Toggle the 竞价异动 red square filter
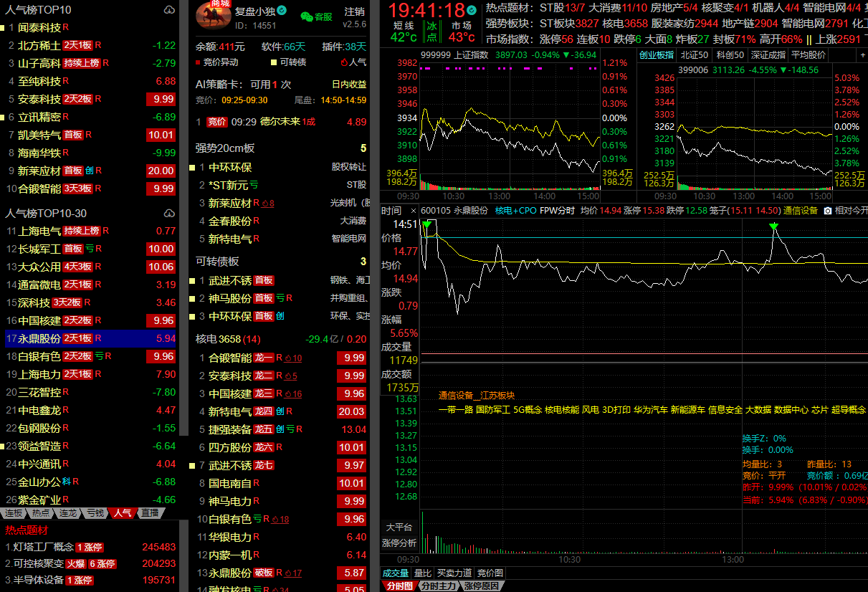 (x=198, y=62)
